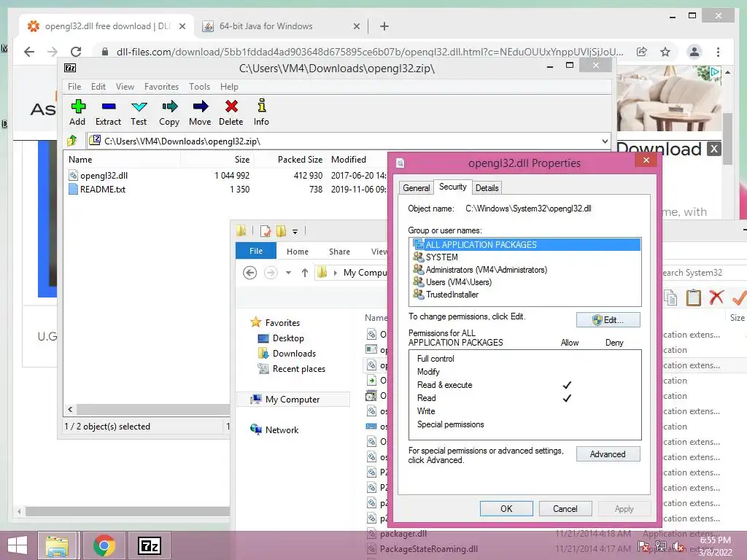The height and width of the screenshot is (560, 747).
Task: Open the Favorites menu in 7-Zip
Action: (x=161, y=87)
